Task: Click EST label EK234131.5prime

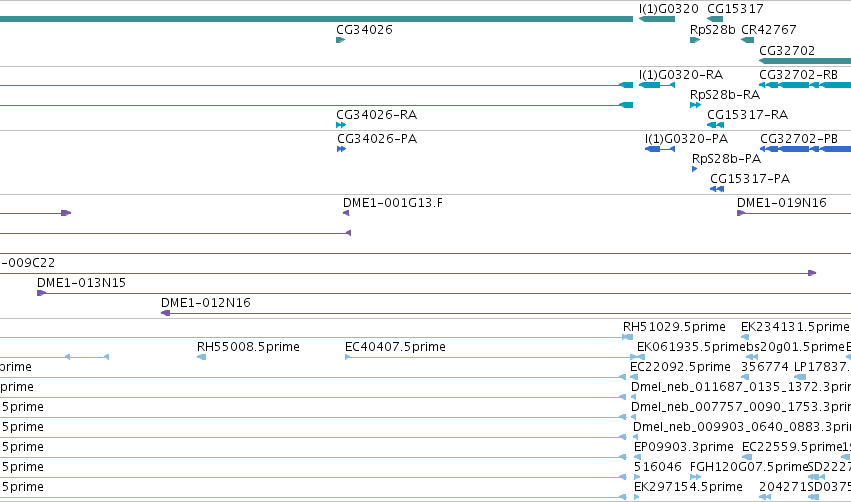Action: pos(795,327)
